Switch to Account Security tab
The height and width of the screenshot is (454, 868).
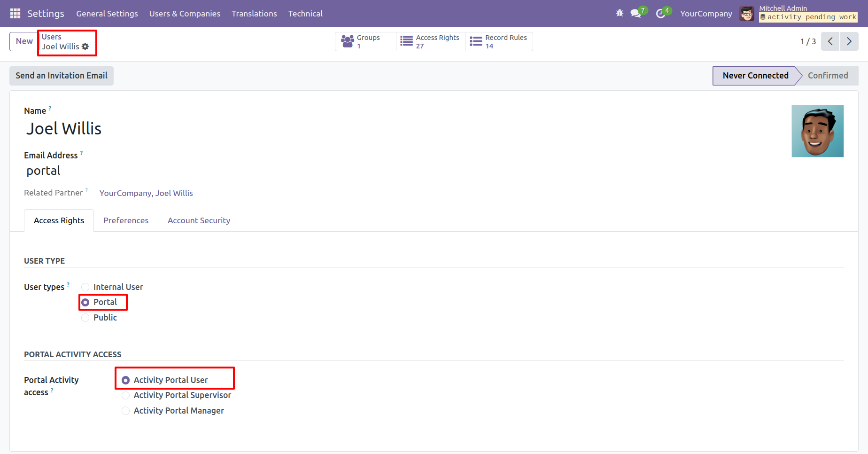tap(199, 220)
